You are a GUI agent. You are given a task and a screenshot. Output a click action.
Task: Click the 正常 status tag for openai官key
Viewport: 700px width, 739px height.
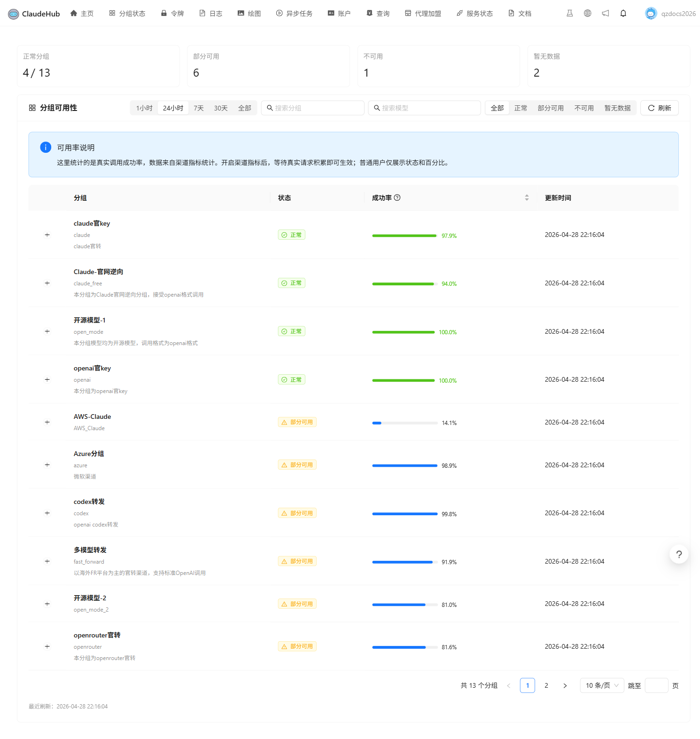point(292,379)
